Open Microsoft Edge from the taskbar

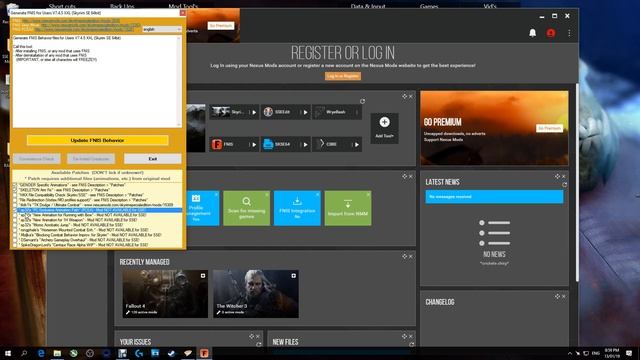pos(41,353)
